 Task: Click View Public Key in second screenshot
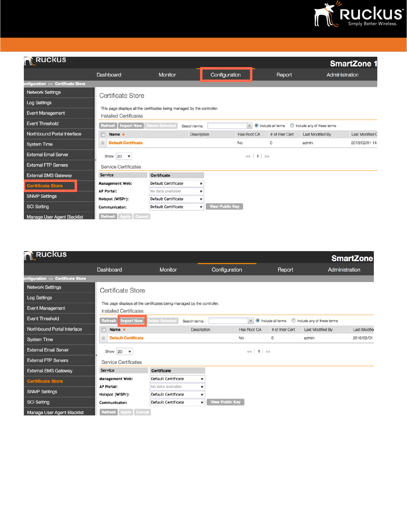tap(226, 402)
